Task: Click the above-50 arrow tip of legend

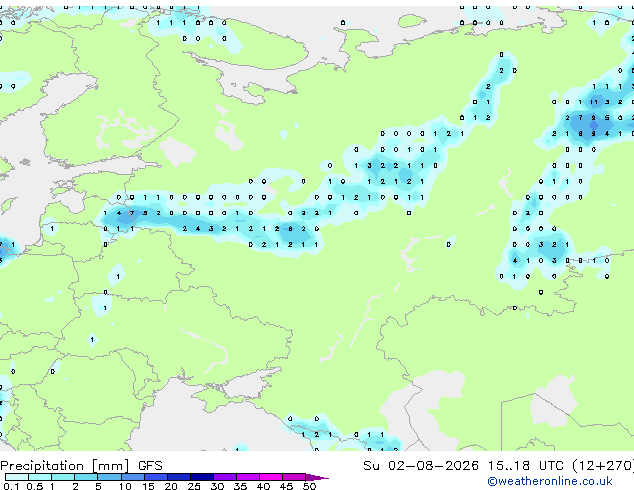Action: 317,477
